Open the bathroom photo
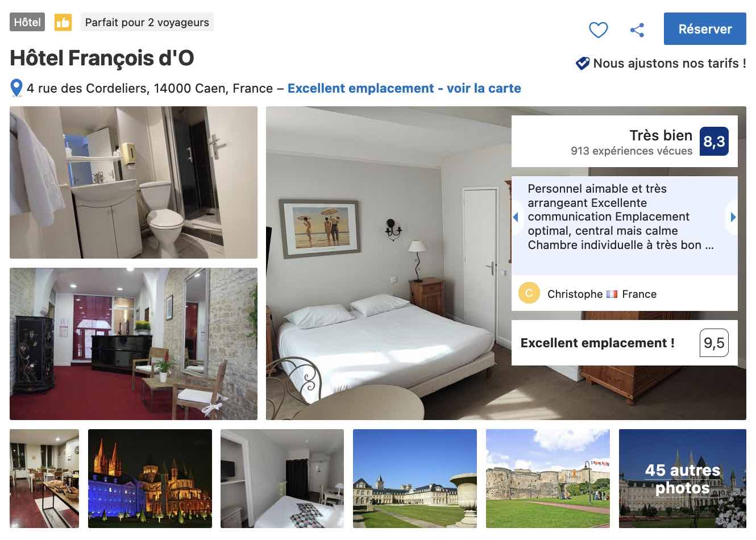This screenshot has height=540, width=756. (x=134, y=182)
